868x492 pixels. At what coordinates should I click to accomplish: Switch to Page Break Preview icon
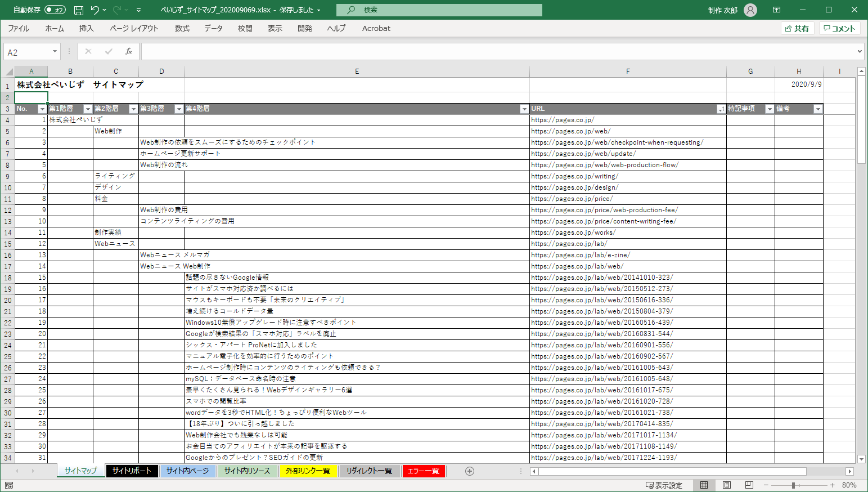click(x=749, y=485)
